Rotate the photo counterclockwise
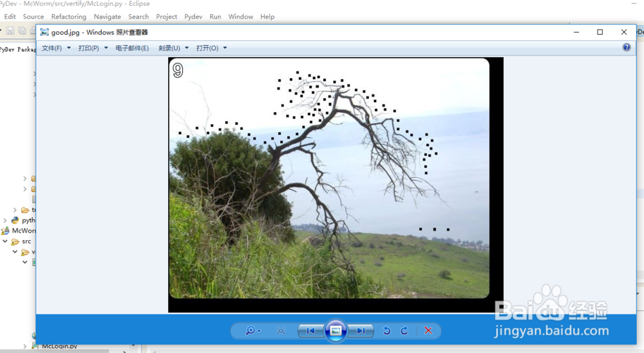The height and width of the screenshot is (353, 644). coord(386,331)
